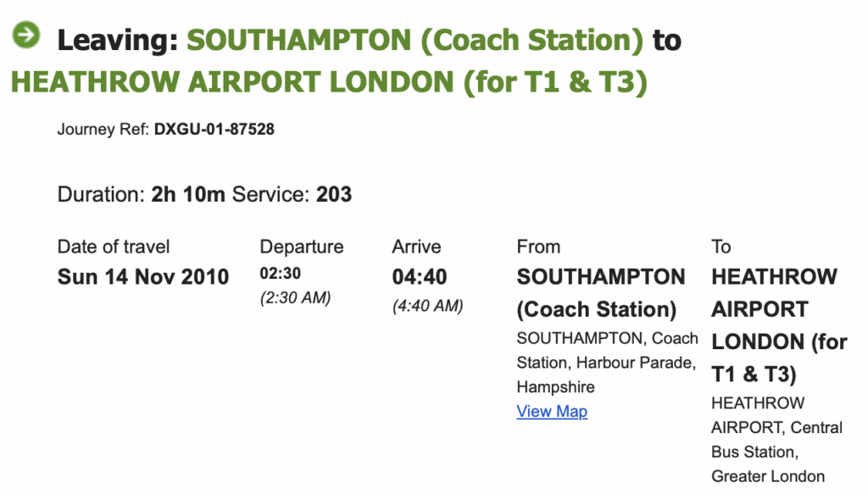This screenshot has width=868, height=494.
Task: Click the Harbour Parade, Hampshire address text
Action: tap(606, 375)
